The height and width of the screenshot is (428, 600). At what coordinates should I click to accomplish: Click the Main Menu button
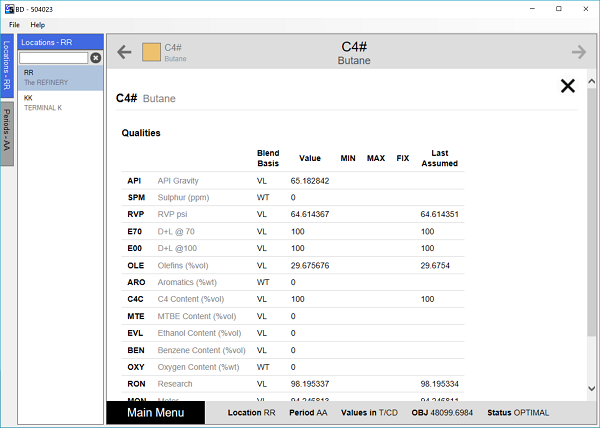pos(155,413)
